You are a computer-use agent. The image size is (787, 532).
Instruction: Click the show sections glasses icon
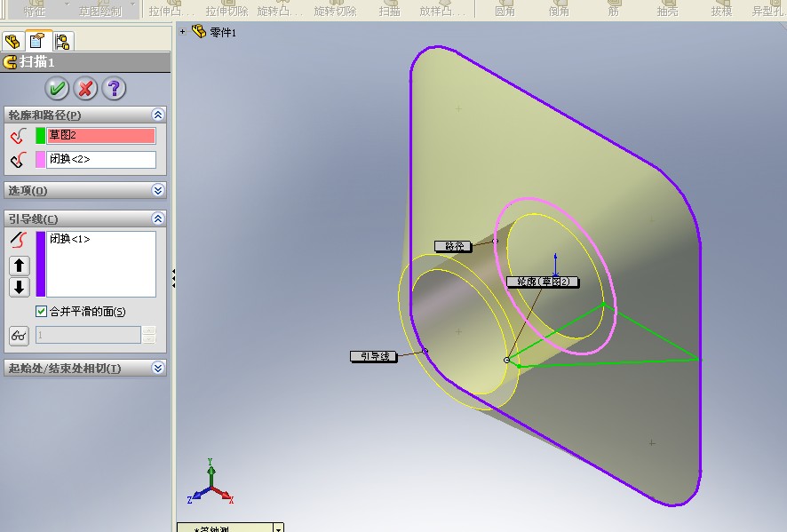[x=19, y=336]
